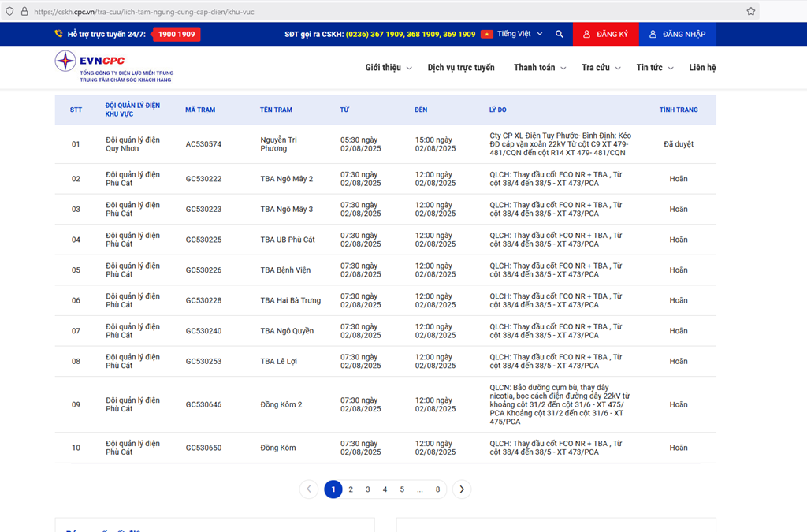807x532 pixels.
Task: Bookmark this page with star icon
Action: [750, 12]
